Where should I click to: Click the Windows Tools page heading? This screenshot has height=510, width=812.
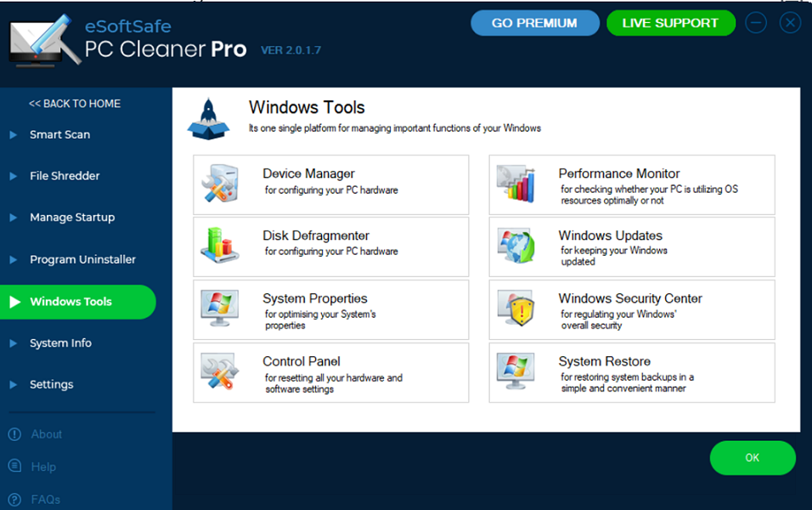[307, 107]
